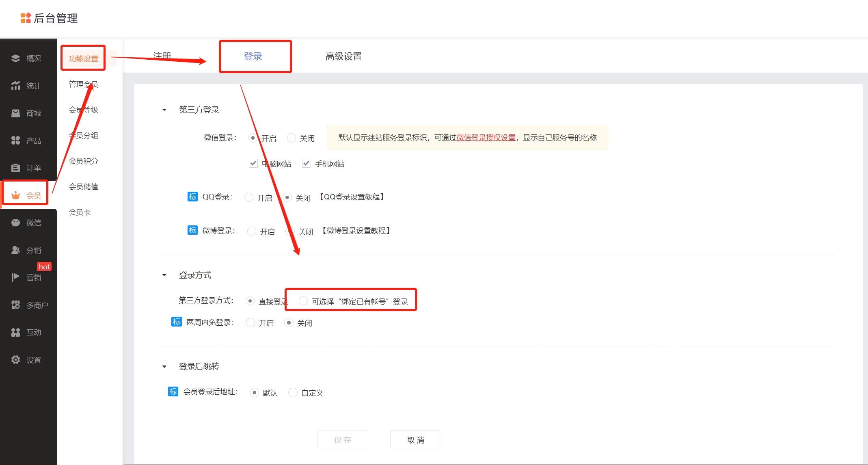This screenshot has width=868, height=465.
Task: Open 会员等级 submenu item
Action: (84, 110)
